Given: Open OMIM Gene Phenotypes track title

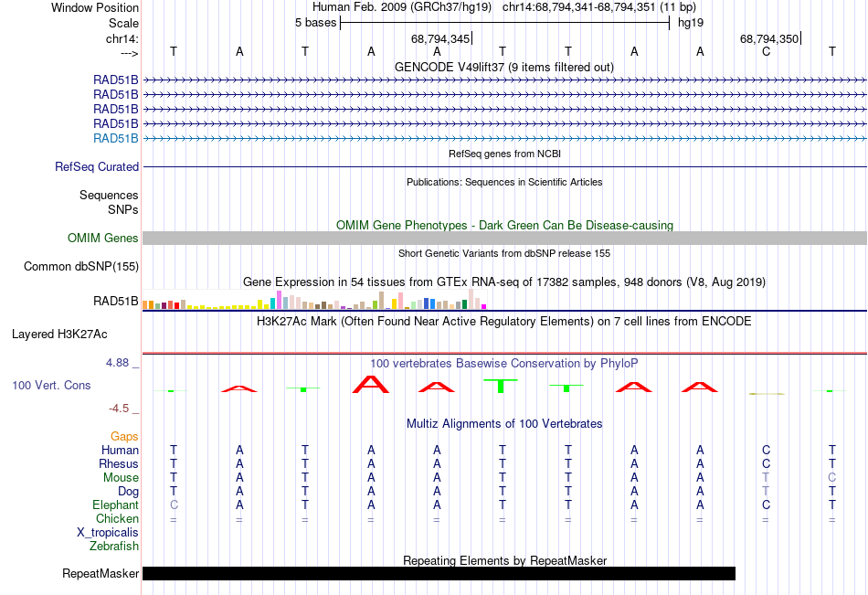Looking at the screenshot, I should [x=504, y=225].
